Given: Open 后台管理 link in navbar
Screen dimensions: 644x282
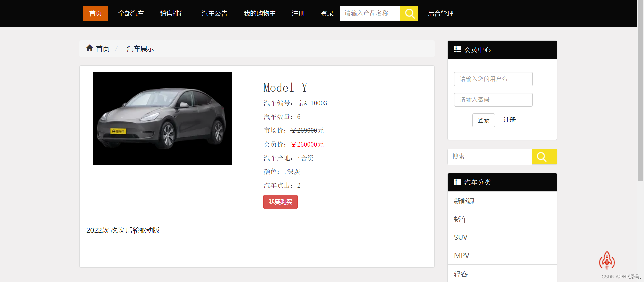Looking at the screenshot, I should (x=441, y=13).
